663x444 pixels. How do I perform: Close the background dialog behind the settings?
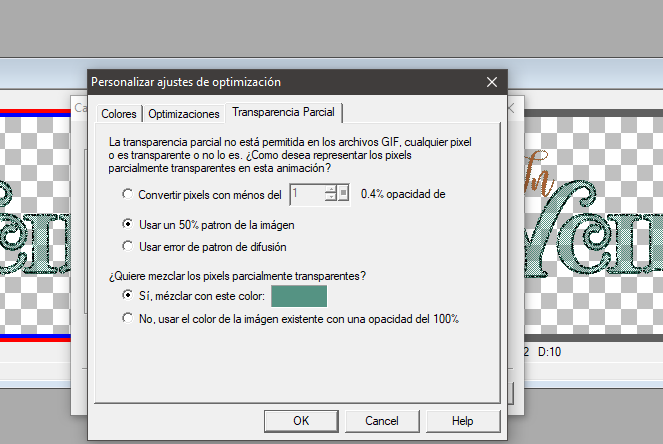512,106
